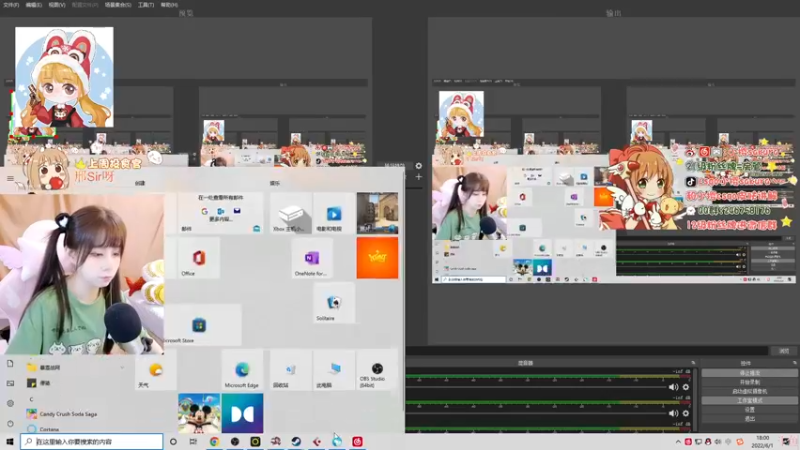The width and height of the screenshot is (800, 450).
Task: Open the 邮件 mail tile
Action: [x=220, y=213]
